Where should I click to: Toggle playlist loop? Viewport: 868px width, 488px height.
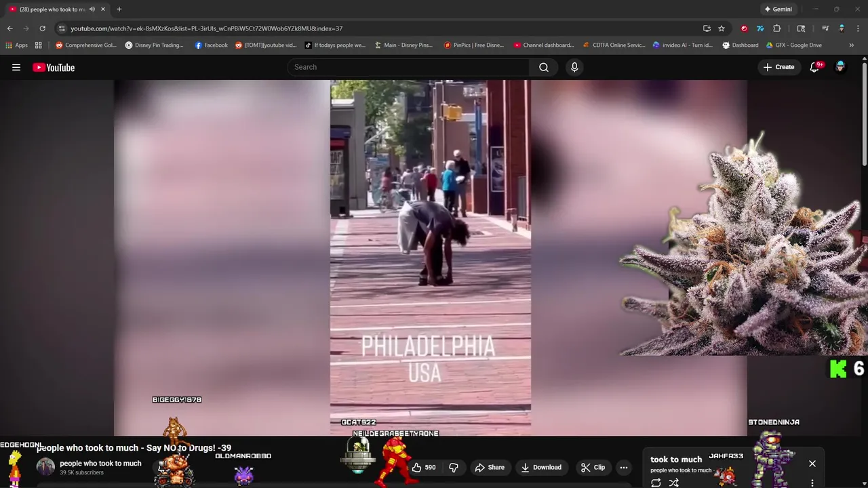coord(656,483)
